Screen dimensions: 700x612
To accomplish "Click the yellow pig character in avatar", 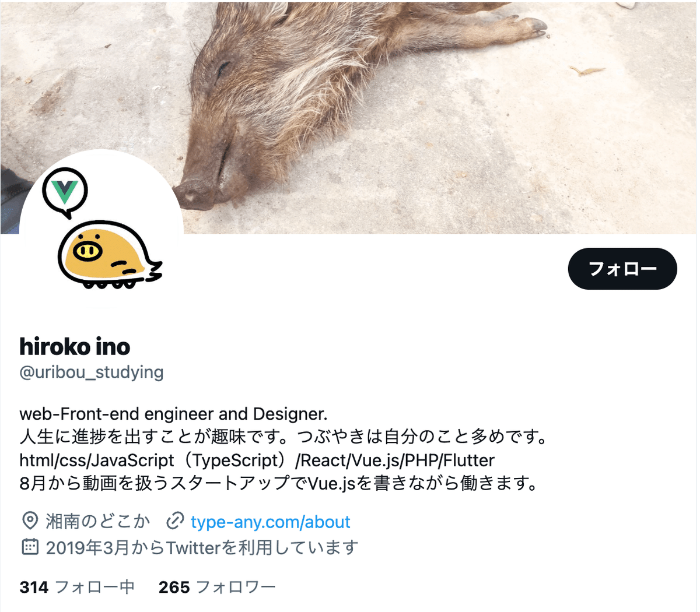I will pos(109,255).
